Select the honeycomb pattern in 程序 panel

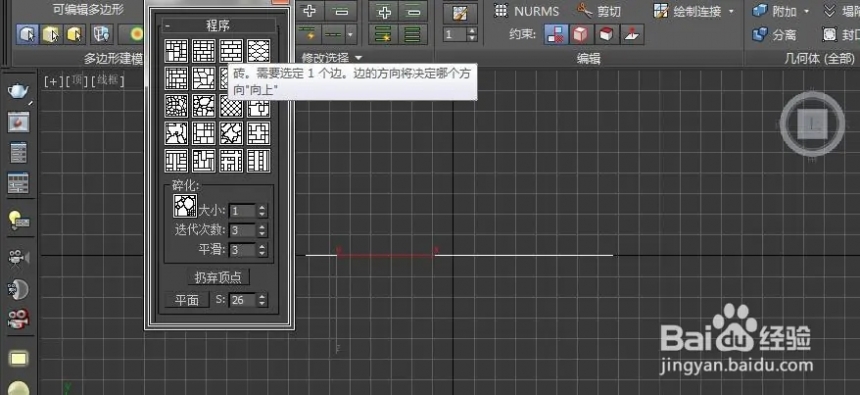[258, 50]
